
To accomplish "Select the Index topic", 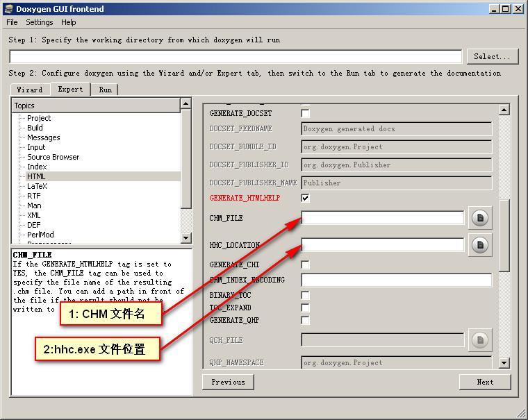I will [x=37, y=167].
